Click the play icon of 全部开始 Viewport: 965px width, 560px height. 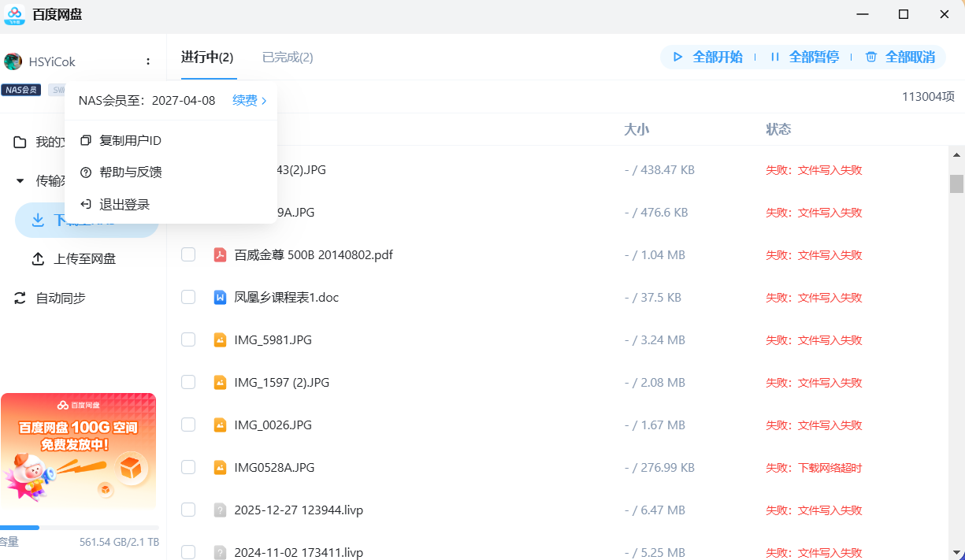coord(677,57)
